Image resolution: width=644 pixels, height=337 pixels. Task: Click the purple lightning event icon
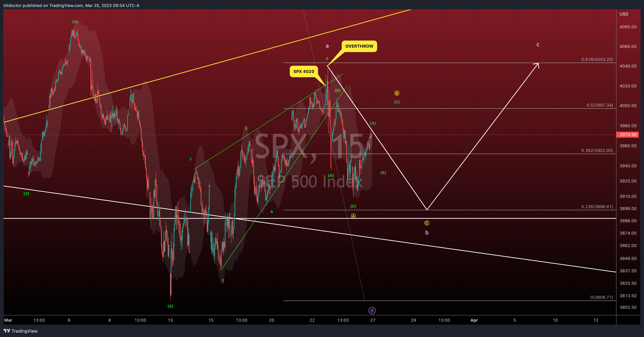tap(372, 310)
